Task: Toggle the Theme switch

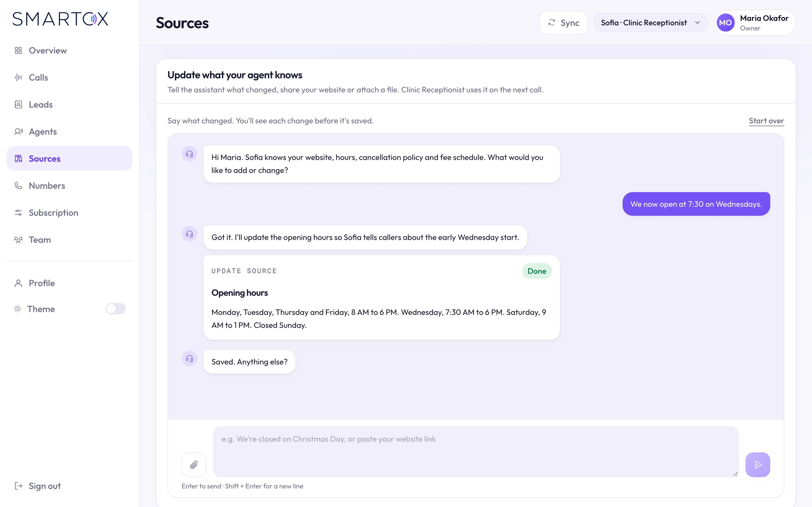Action: coord(115,309)
